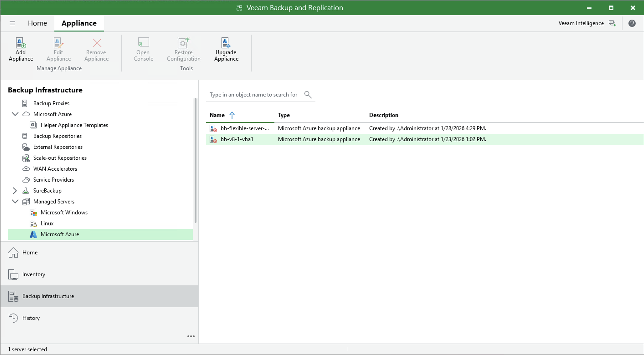Click the Azure icon under Managed Servers

click(33, 234)
